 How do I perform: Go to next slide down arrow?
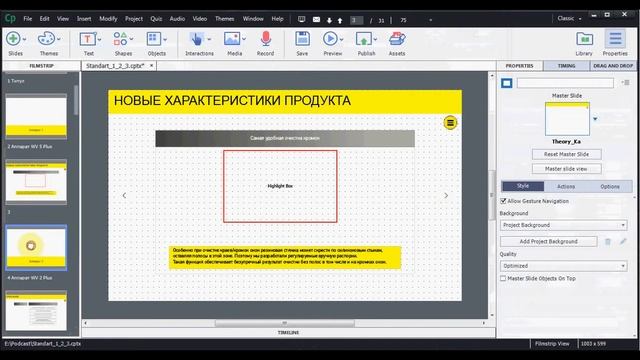pyautogui.click(x=329, y=20)
